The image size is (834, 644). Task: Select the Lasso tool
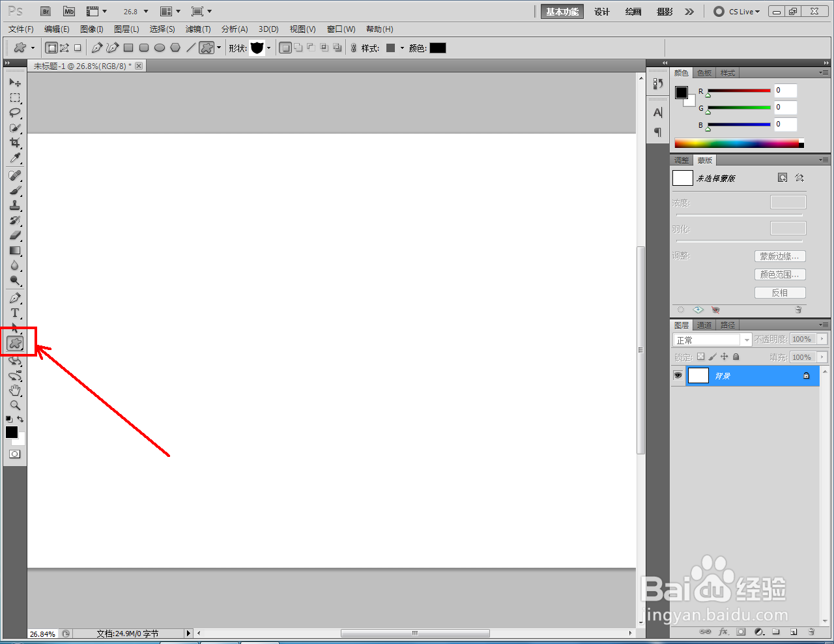(15, 113)
